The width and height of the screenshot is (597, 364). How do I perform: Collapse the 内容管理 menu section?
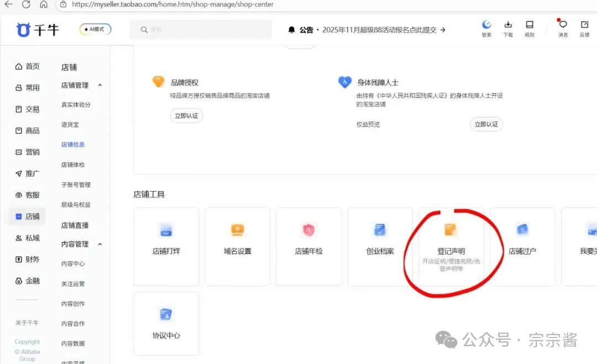pyautogui.click(x=100, y=244)
